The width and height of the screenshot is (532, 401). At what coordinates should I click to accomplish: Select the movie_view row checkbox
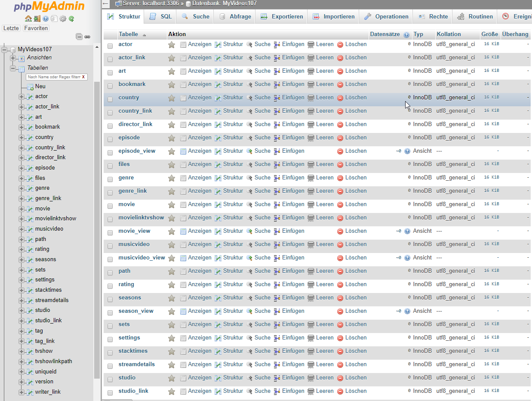click(110, 232)
